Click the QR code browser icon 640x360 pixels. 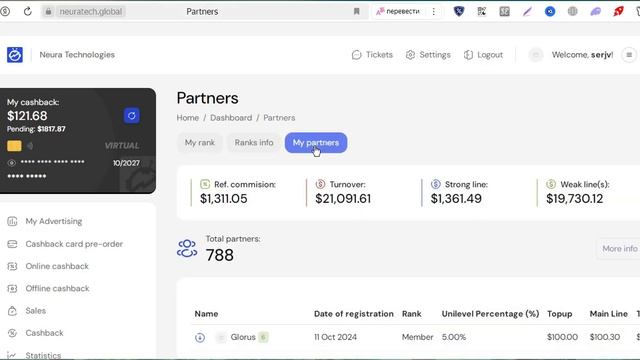click(482, 11)
